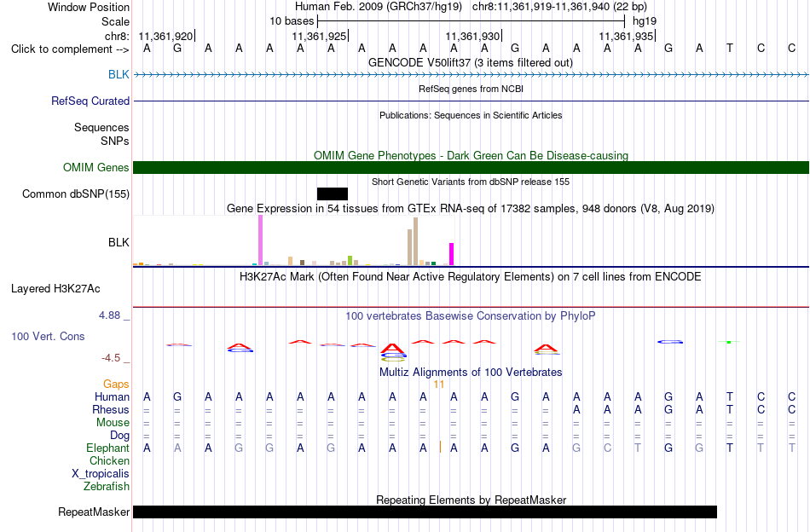Select the Rhesus species label

tap(111, 409)
